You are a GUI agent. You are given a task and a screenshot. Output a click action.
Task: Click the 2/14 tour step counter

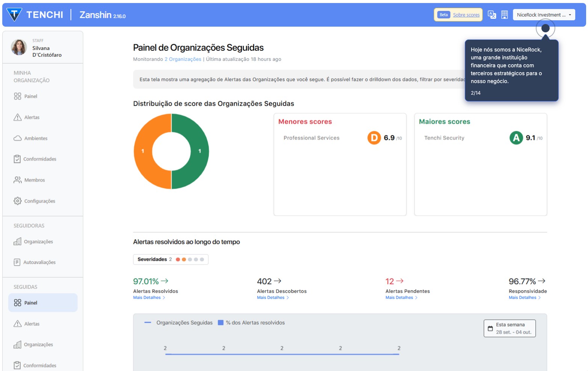click(x=476, y=93)
